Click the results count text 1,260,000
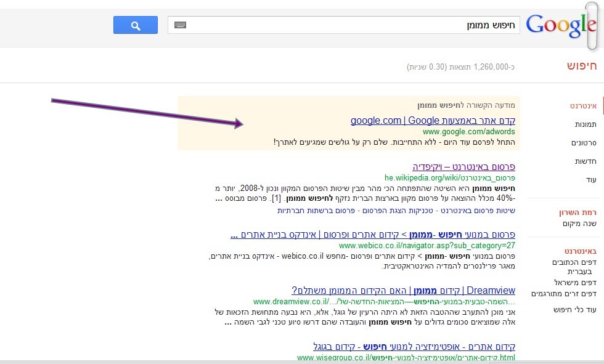604x364 pixels. point(460,67)
